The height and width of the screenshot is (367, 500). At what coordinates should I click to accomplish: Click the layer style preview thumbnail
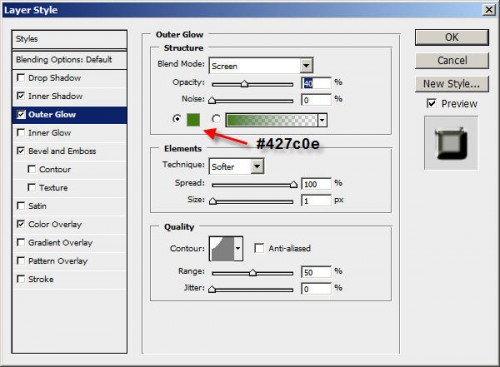point(451,143)
